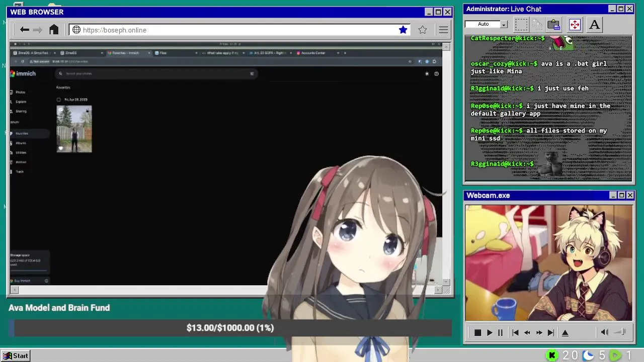The height and width of the screenshot is (362, 644).
Task: Click the green Kick tray icon
Action: coord(552,355)
